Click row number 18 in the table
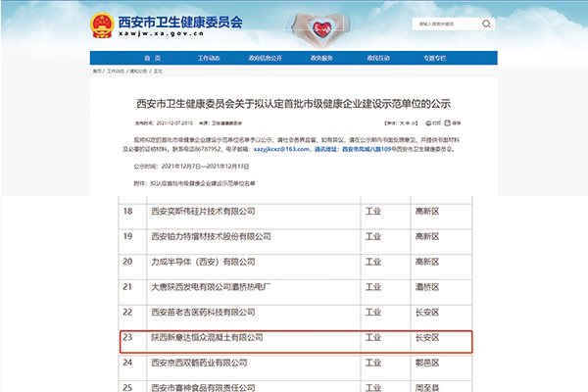This screenshot has height=392, width=588. (x=127, y=212)
